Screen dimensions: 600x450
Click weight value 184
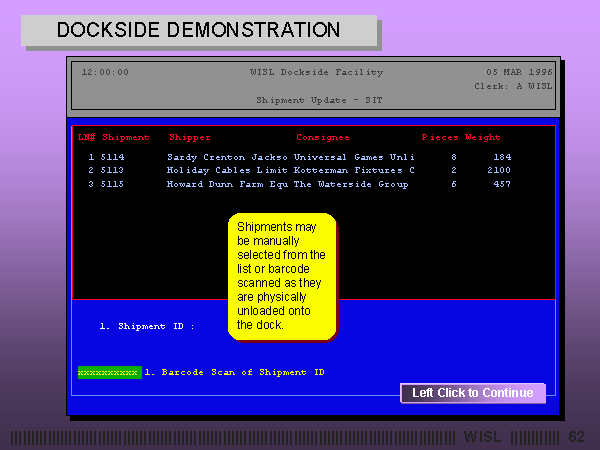pyautogui.click(x=502, y=157)
